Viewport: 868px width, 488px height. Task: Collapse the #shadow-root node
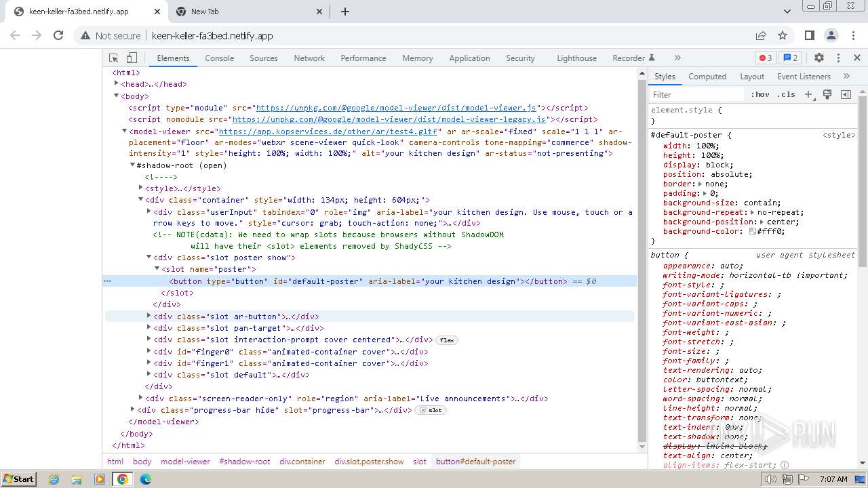[x=133, y=165]
